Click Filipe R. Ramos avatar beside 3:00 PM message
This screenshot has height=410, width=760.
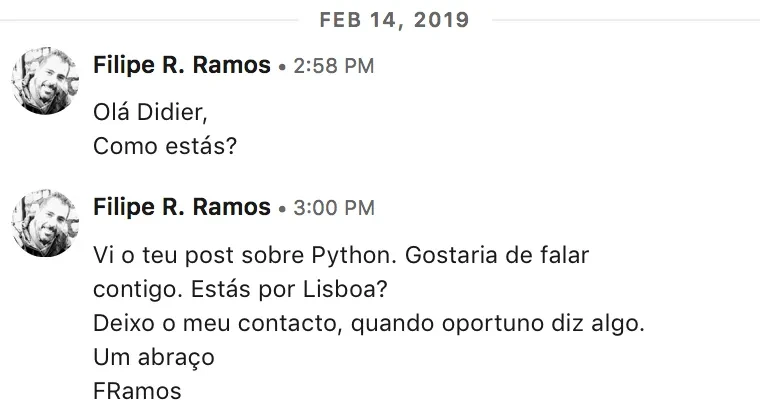point(44,222)
